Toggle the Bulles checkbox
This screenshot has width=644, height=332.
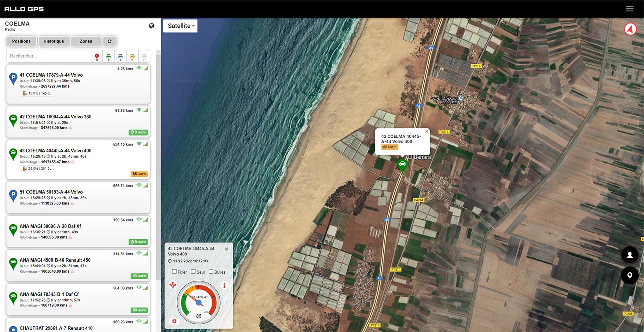coord(211,272)
